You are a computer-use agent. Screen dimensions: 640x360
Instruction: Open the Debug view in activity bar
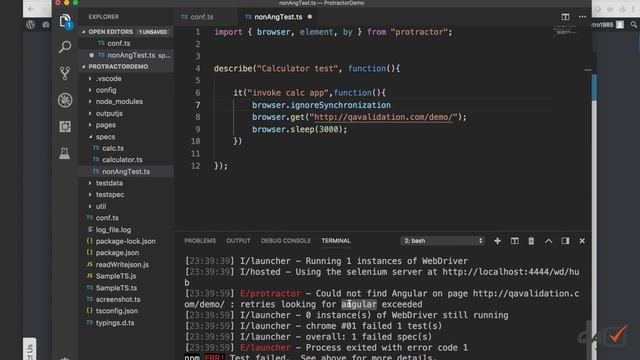[65, 100]
